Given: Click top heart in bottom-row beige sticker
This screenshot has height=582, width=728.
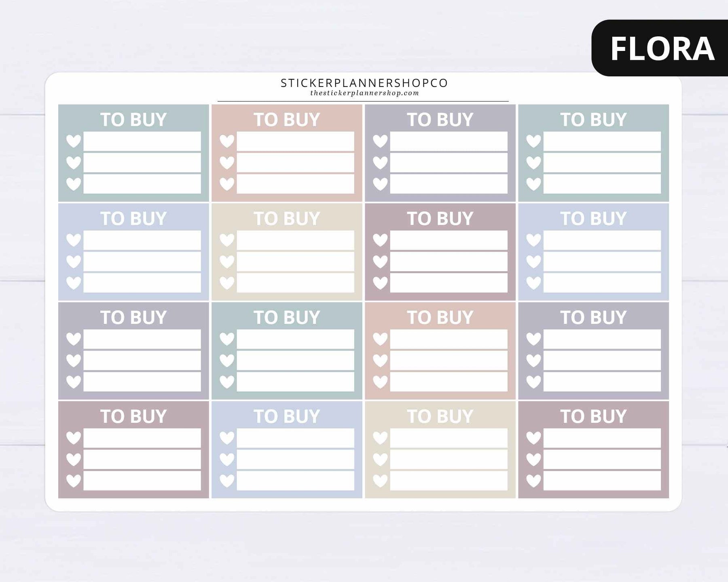Looking at the screenshot, I should click(380, 438).
